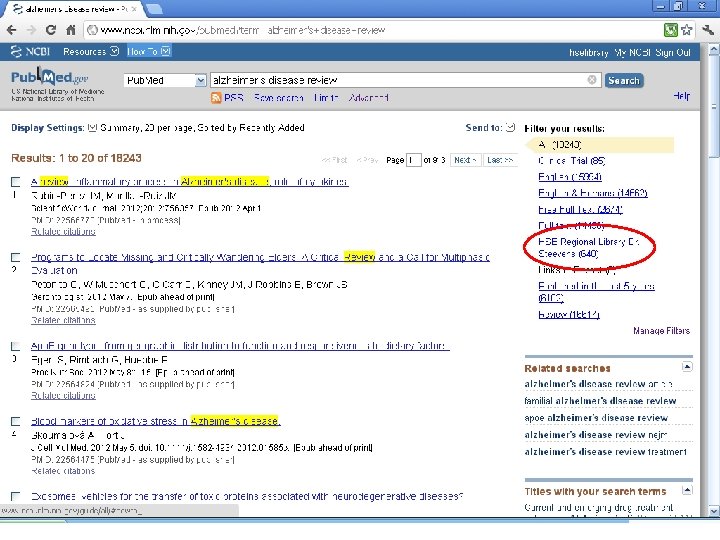The width and height of the screenshot is (720, 540).
Task: Click familial alzheimer's disease review related search
Action: 600,401
